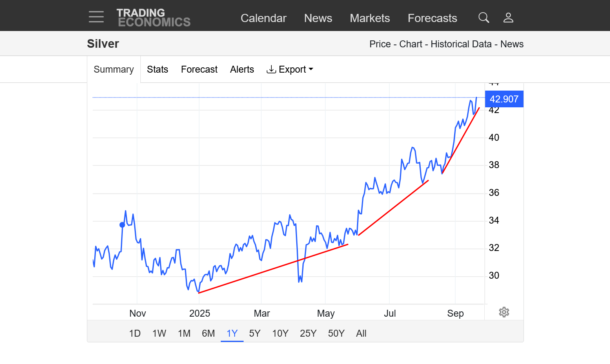610x364 pixels.
Task: Open the hamburger navigation menu
Action: (96, 17)
